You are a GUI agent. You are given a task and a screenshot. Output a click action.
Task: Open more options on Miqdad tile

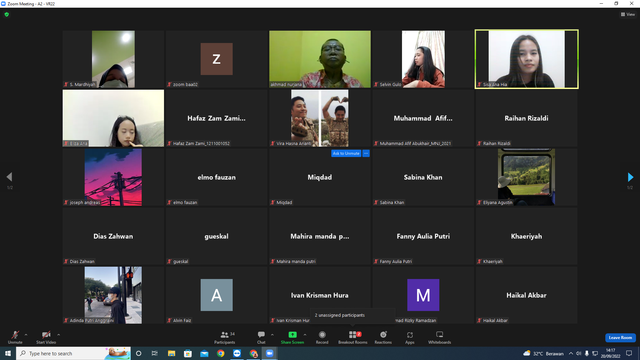366,153
